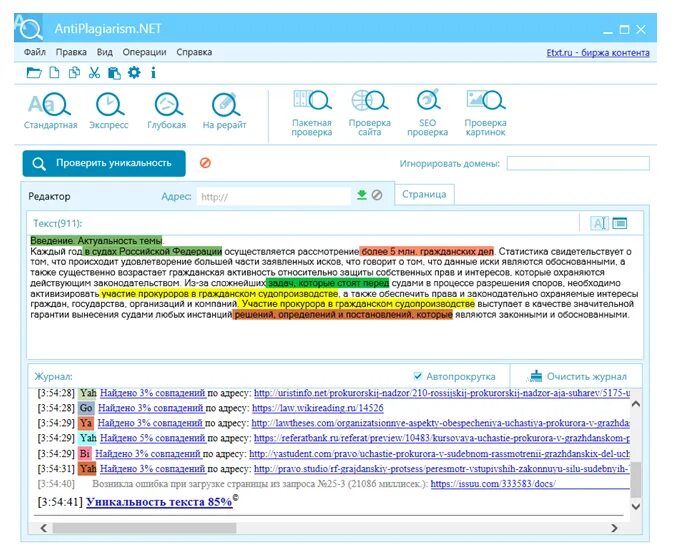
Task: Switch to the Страница tab
Action: tap(424, 194)
